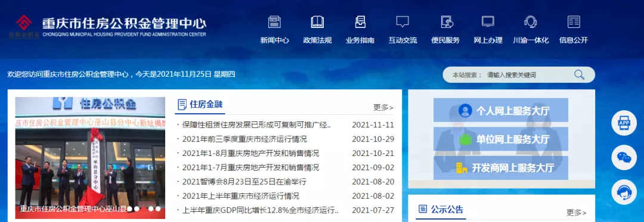The height and width of the screenshot is (222, 644).
Task: Click the 网上办理 monitor icon
Action: pyautogui.click(x=488, y=21)
